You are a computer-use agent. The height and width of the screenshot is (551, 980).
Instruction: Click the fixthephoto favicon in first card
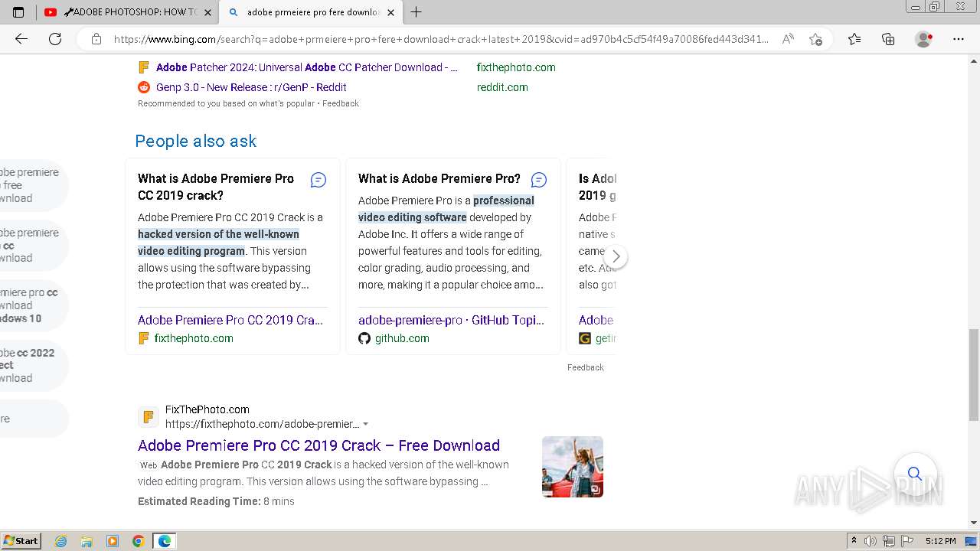(x=143, y=338)
